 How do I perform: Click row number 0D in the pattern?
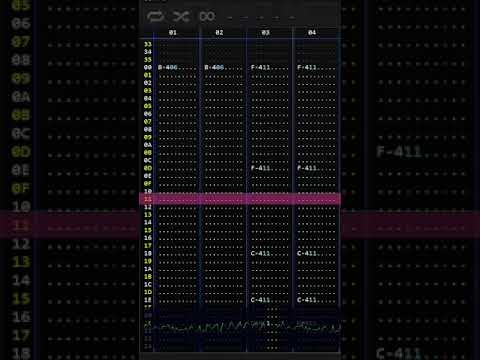148,168
